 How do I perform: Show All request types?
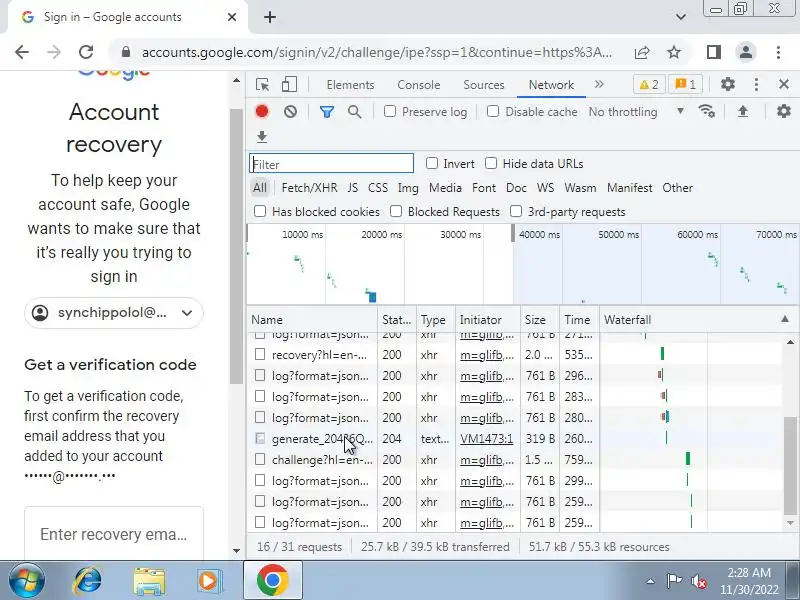pos(260,188)
